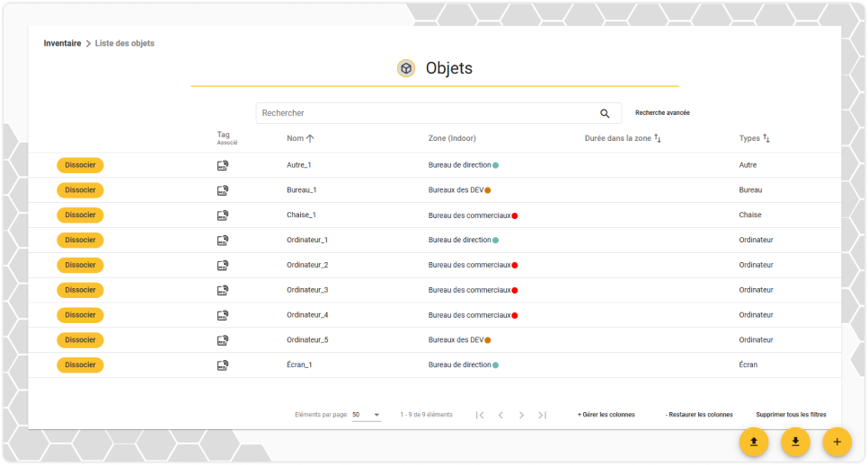This screenshot has height=465, width=868.
Task: Focus the Rechercher search field
Action: coord(426,113)
